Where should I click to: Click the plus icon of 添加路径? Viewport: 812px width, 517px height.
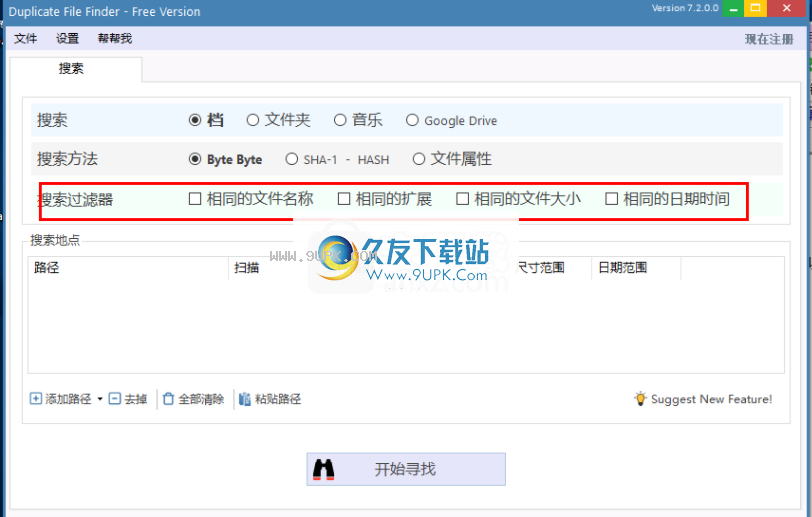point(36,398)
